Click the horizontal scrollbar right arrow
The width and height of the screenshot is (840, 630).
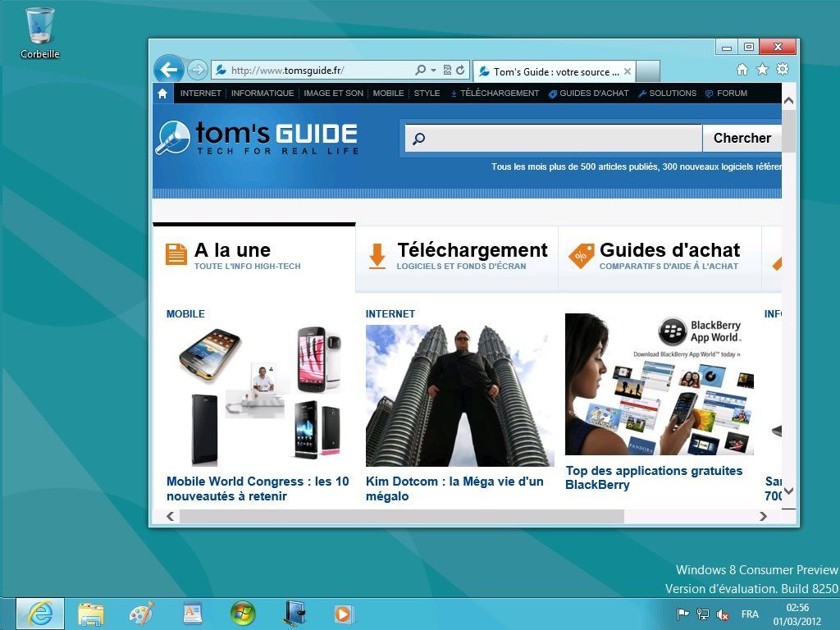[x=763, y=517]
